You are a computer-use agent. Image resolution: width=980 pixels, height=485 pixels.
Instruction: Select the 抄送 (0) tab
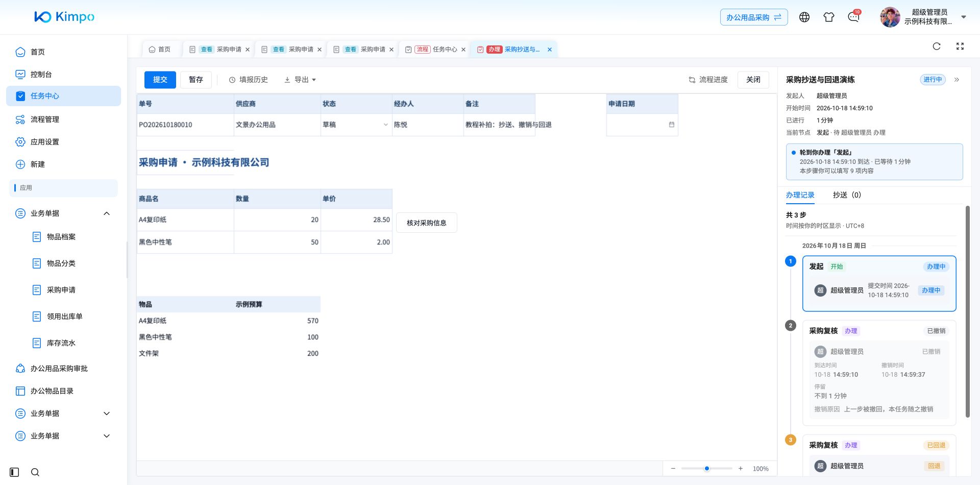click(847, 195)
